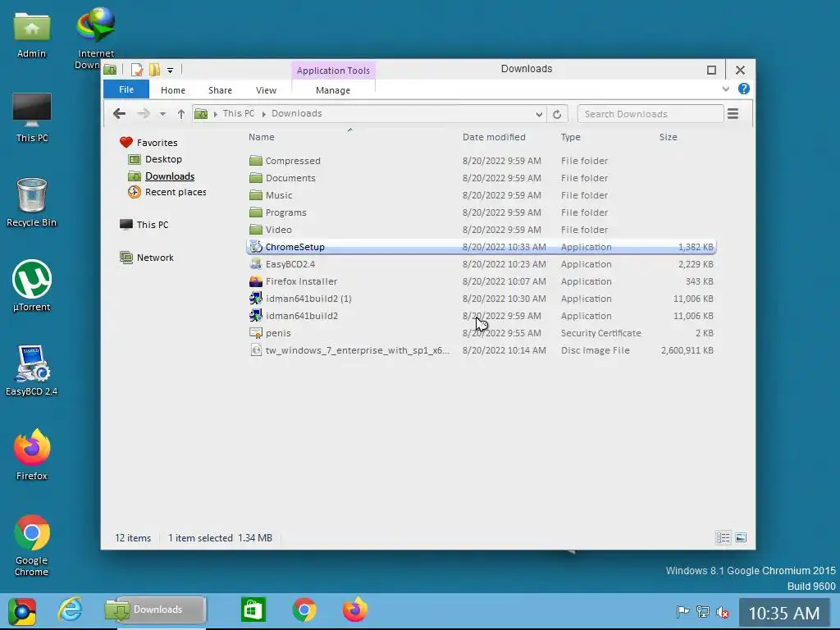Open the network tray icon

pyautogui.click(x=702, y=611)
